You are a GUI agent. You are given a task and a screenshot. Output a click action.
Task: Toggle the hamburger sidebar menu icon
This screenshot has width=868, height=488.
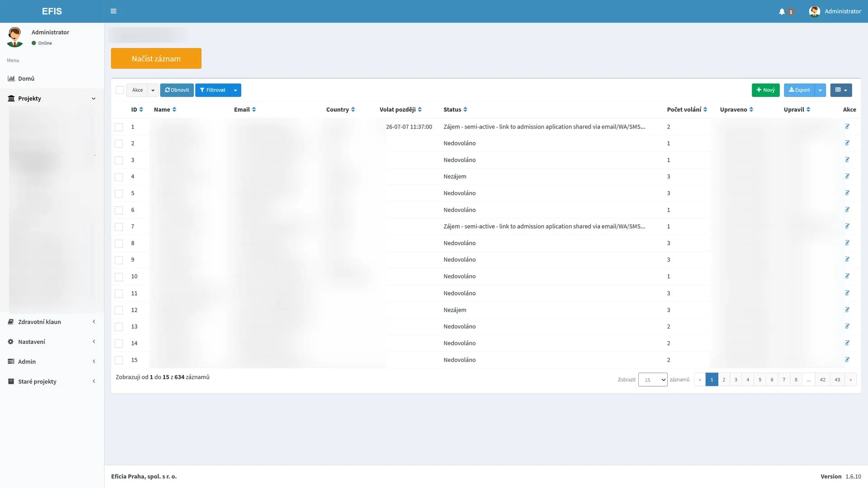(113, 11)
